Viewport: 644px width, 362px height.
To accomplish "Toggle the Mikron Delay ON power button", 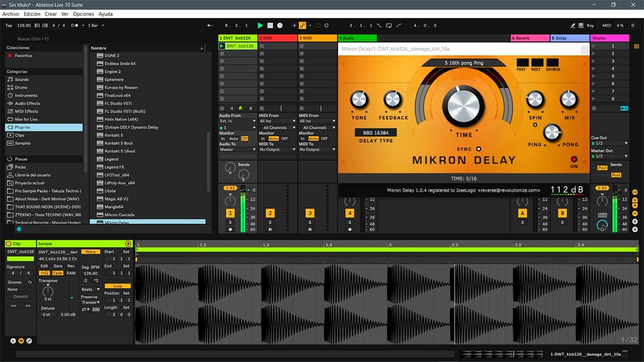I will 574,159.
